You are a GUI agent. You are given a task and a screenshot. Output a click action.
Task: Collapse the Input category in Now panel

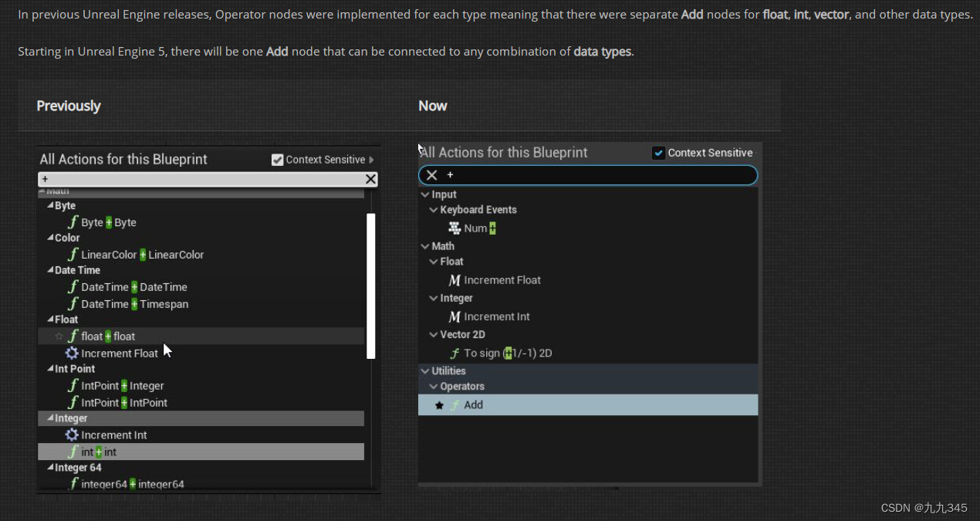coord(424,195)
